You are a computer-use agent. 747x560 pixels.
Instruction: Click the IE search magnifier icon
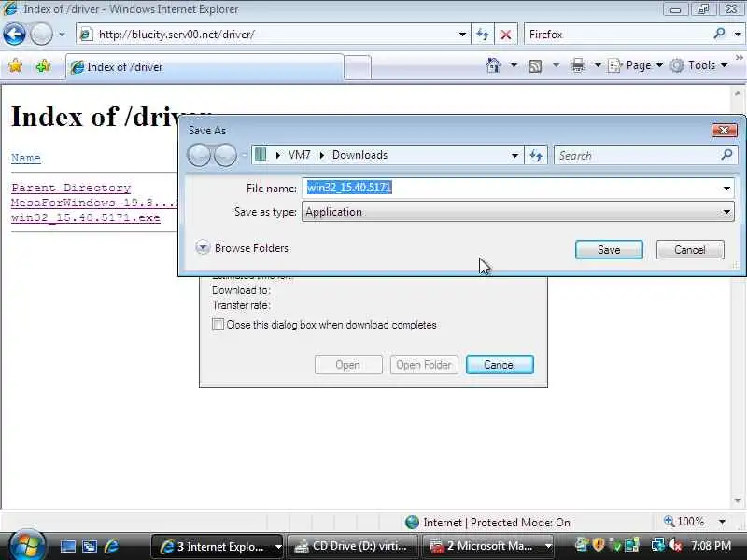pos(720,34)
